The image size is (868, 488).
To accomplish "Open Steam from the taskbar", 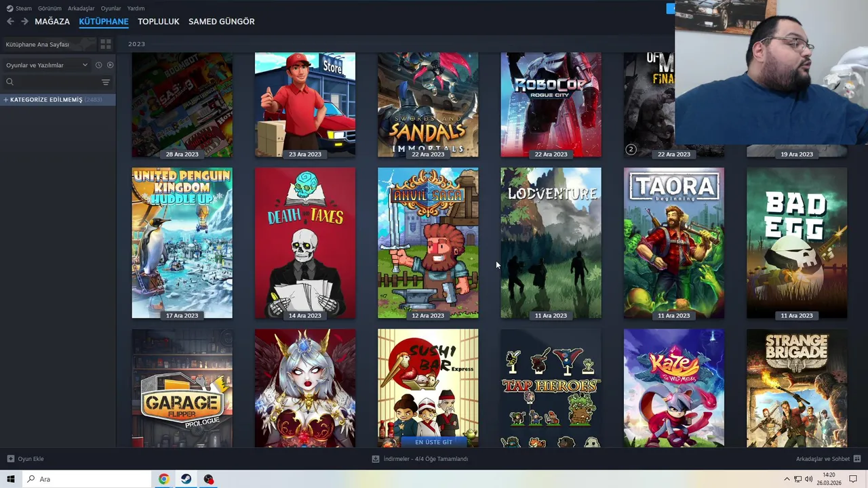I will coord(186,479).
